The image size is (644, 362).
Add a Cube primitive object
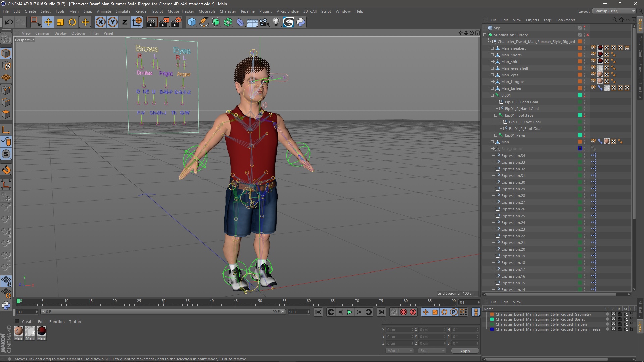[192, 22]
